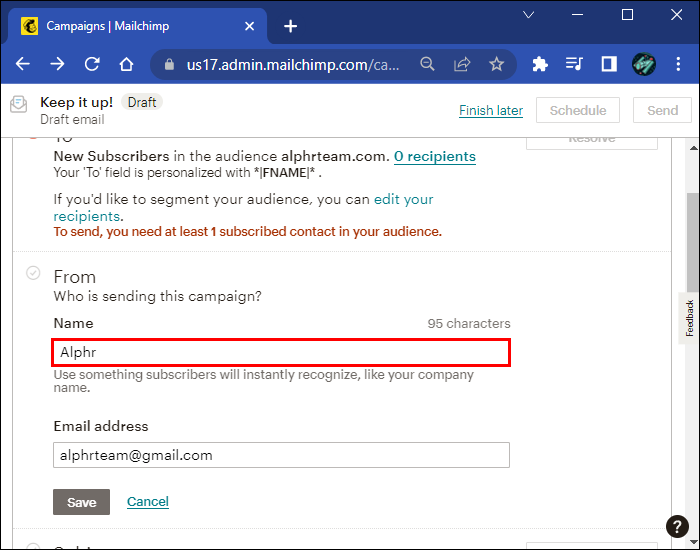Image resolution: width=700 pixels, height=550 pixels.
Task: Cancel editing the From section
Action: click(148, 502)
